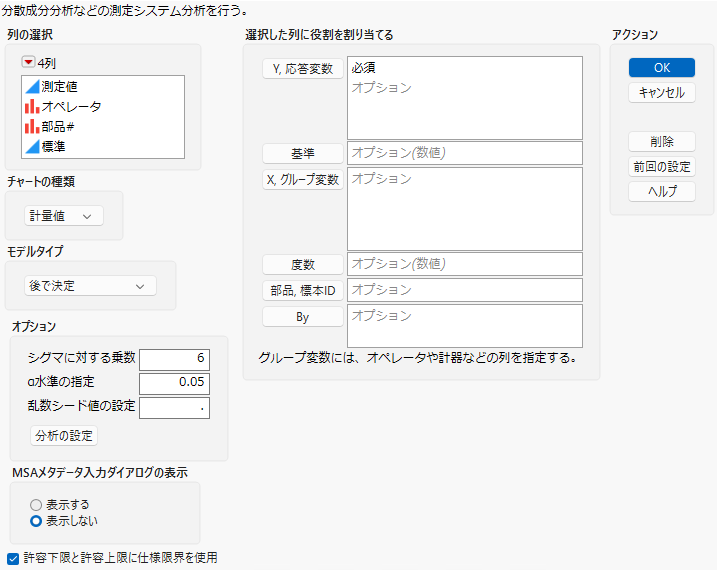Viewport: 717px width, 570px height.
Task: Click the X, グループ変数 list box
Action: pos(465,209)
